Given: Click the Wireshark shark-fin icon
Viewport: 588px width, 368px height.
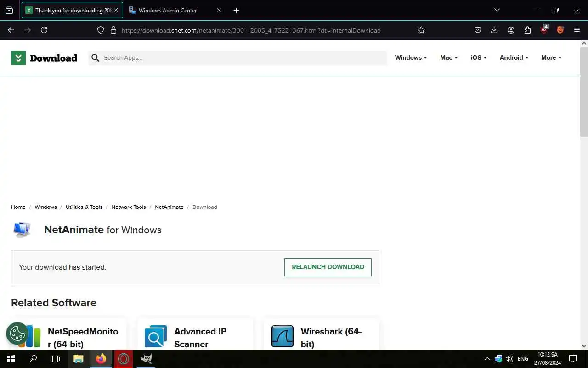Looking at the screenshot, I should pos(283,336).
